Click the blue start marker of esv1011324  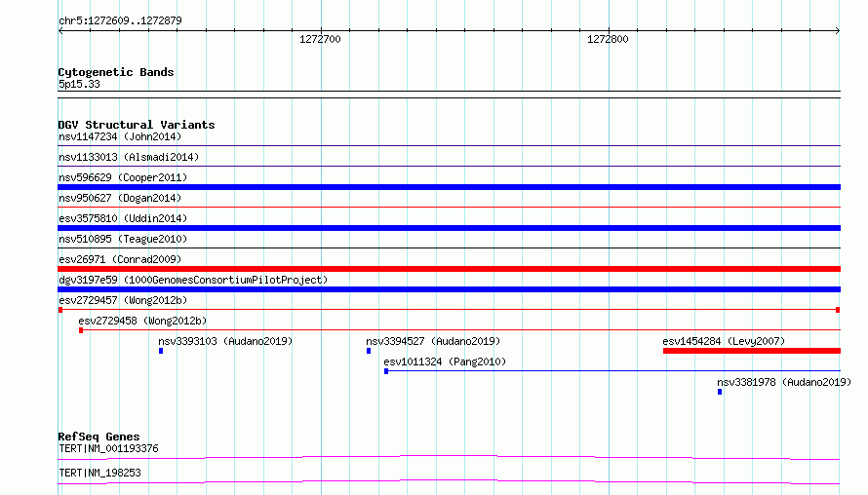pos(386,371)
